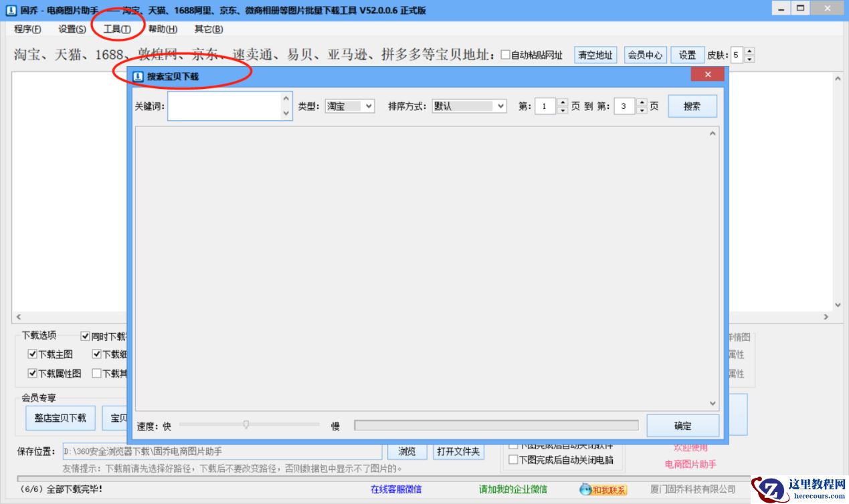Click the 搜索宝贝下载 dialog title icon

pos(138,76)
